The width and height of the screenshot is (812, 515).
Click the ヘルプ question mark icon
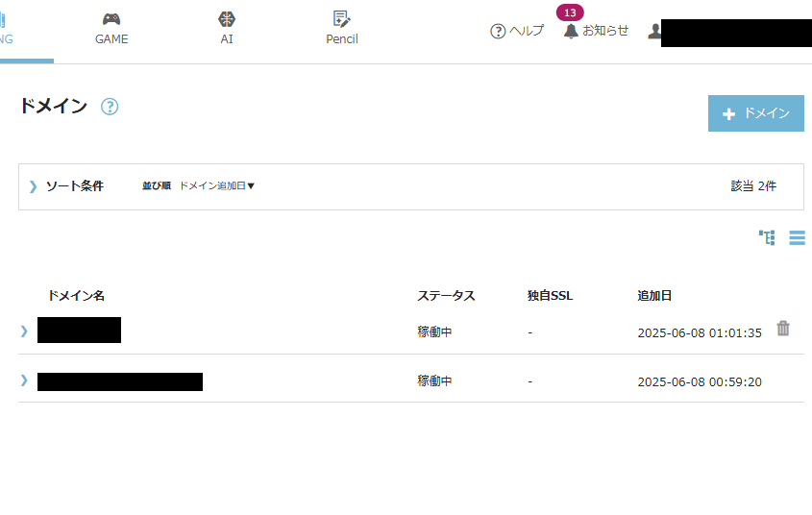(x=498, y=31)
